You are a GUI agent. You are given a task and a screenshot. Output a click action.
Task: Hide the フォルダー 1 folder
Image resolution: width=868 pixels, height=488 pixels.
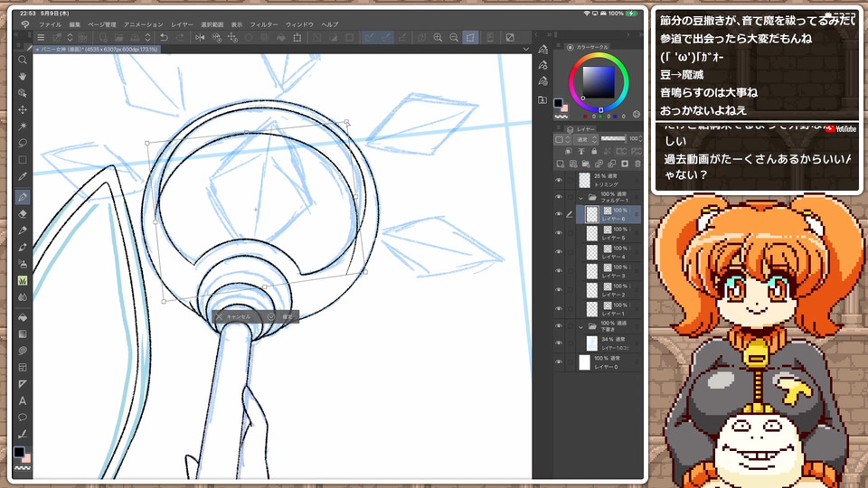pos(559,197)
